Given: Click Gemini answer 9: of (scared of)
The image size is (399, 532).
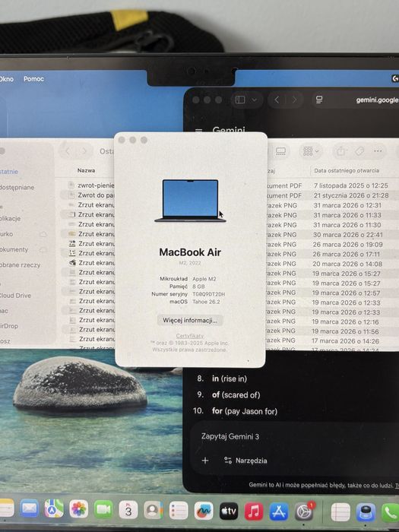Looking at the screenshot, I should [x=236, y=395].
